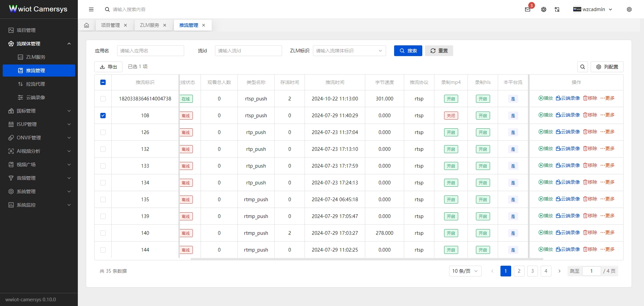Open system settings via the gear icon
The image size is (644, 306).
[630, 9]
